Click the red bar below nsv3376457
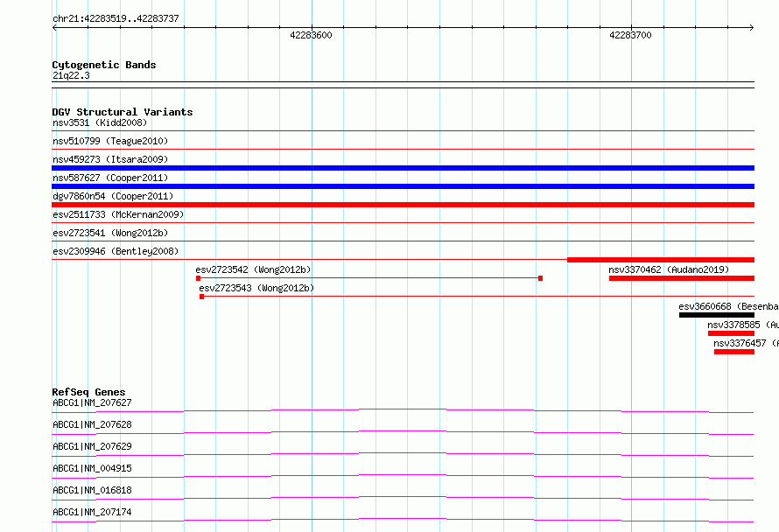Image resolution: width=779 pixels, height=532 pixels. click(734, 352)
